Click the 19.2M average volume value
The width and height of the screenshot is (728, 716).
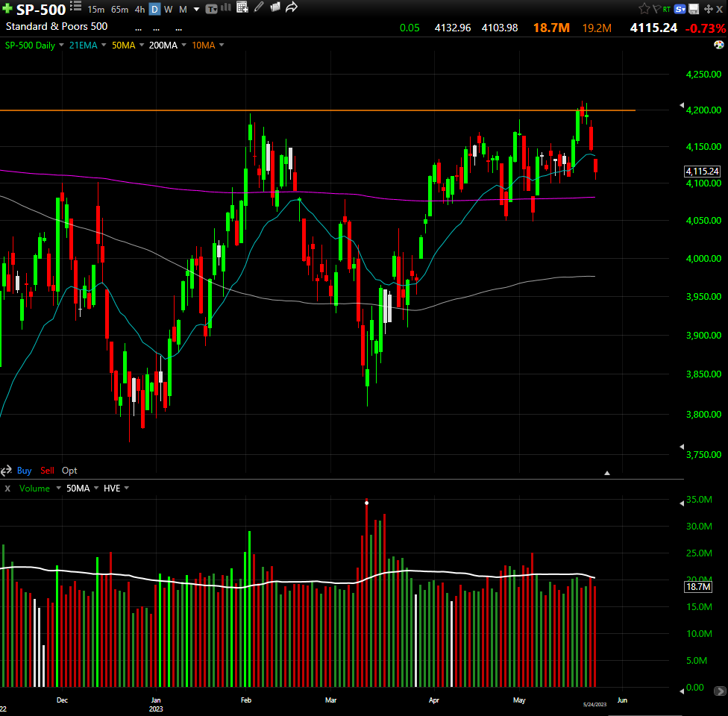[x=597, y=28]
